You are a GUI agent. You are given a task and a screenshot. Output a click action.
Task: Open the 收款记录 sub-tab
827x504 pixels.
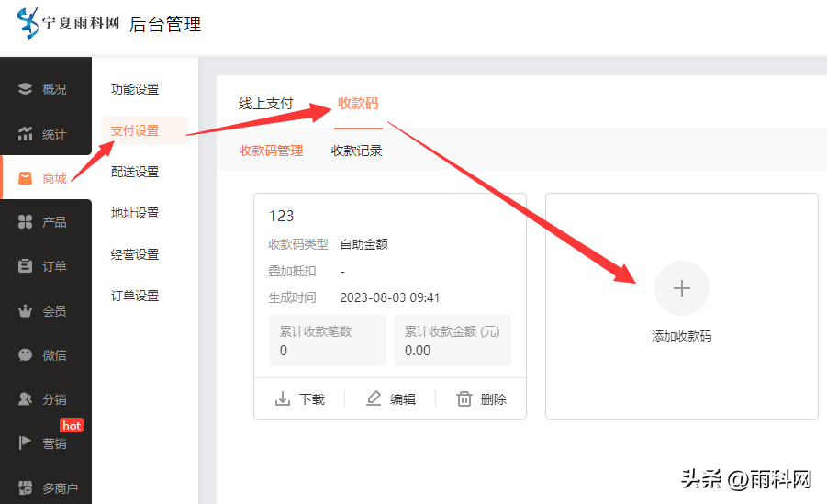[356, 151]
